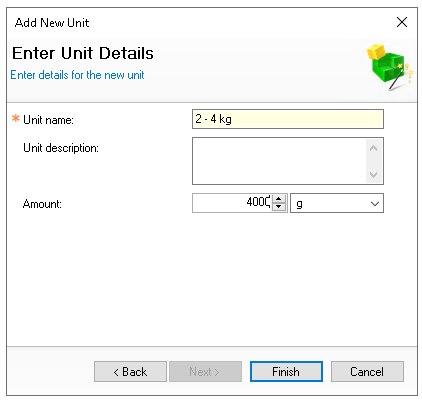This screenshot has height=402, width=422.
Task: Click inside the Unit description box
Action: [279, 161]
